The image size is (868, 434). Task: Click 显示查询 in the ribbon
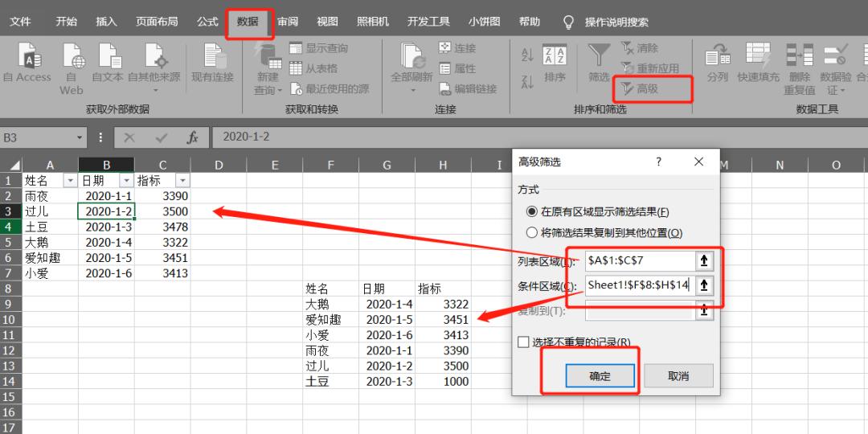[x=319, y=49]
